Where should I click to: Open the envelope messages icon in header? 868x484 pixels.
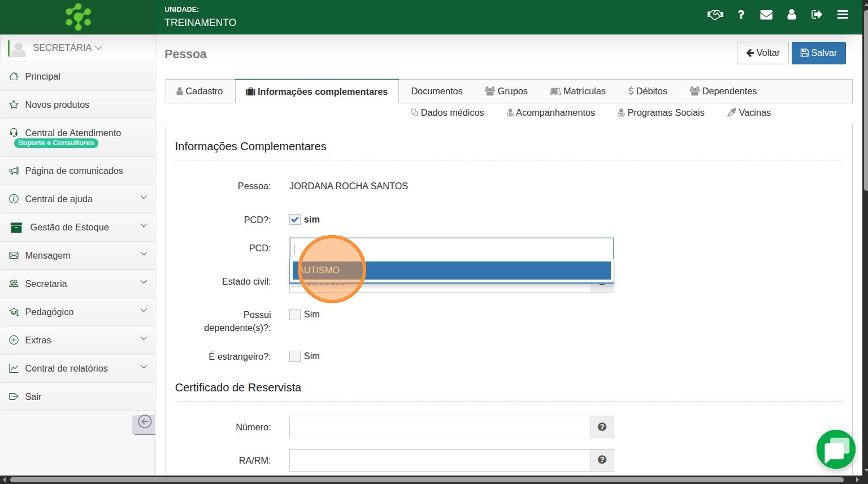click(x=766, y=15)
